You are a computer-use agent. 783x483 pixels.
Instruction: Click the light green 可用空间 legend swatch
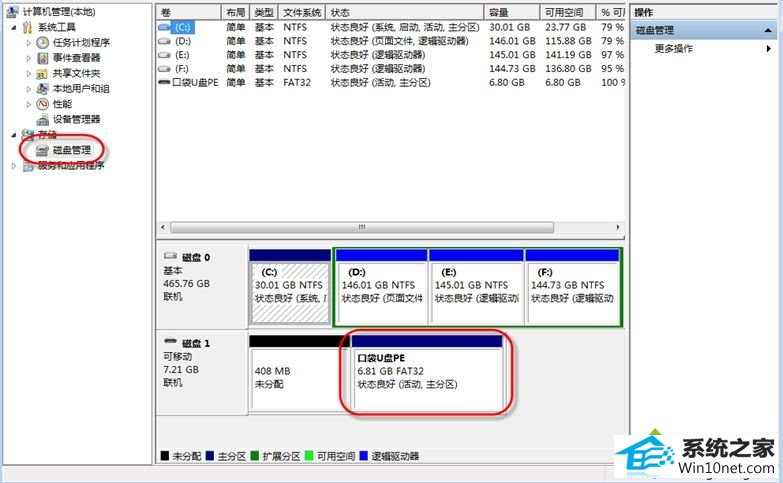click(x=309, y=456)
